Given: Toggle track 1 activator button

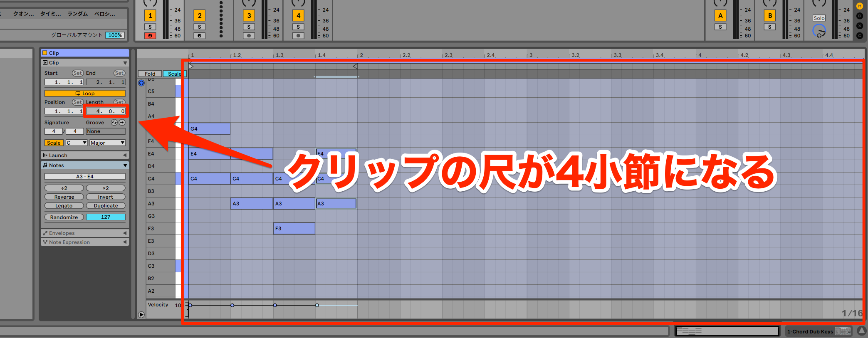Looking at the screenshot, I should click(150, 16).
